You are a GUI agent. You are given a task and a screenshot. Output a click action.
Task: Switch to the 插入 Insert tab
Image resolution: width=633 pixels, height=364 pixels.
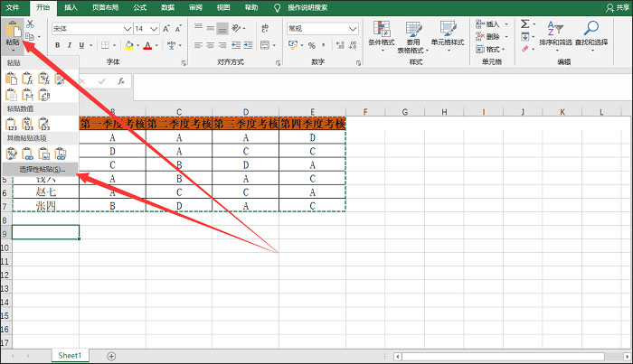[71, 7]
